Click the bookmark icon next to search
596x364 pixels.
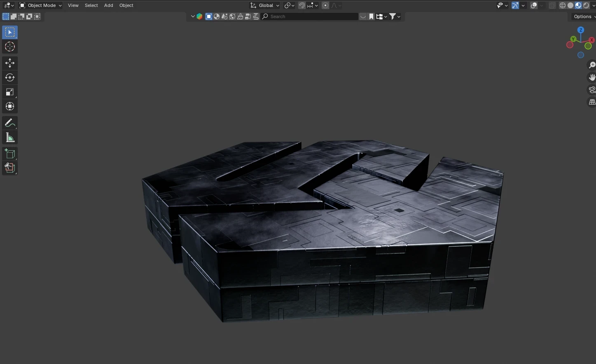(371, 16)
